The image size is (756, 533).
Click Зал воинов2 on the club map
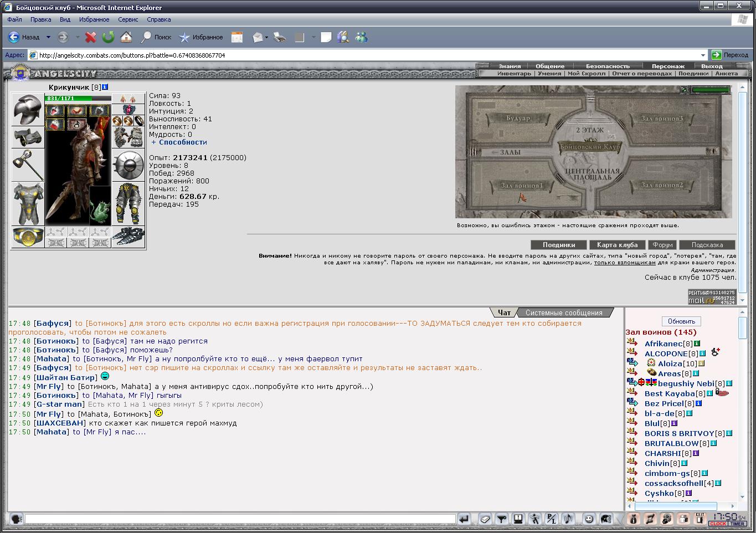pyautogui.click(x=662, y=185)
